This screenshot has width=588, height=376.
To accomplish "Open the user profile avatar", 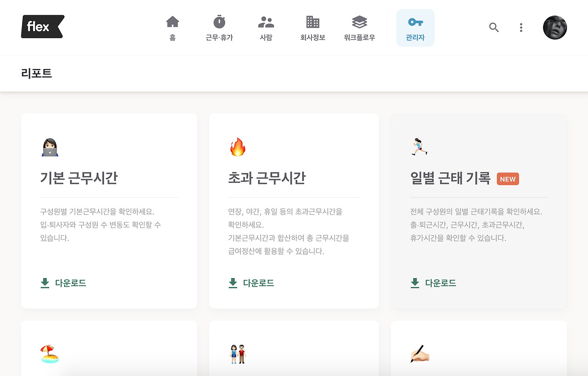I will (x=555, y=28).
